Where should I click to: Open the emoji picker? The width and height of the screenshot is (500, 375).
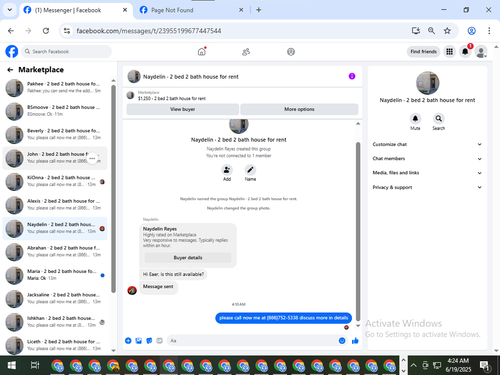[342, 340]
